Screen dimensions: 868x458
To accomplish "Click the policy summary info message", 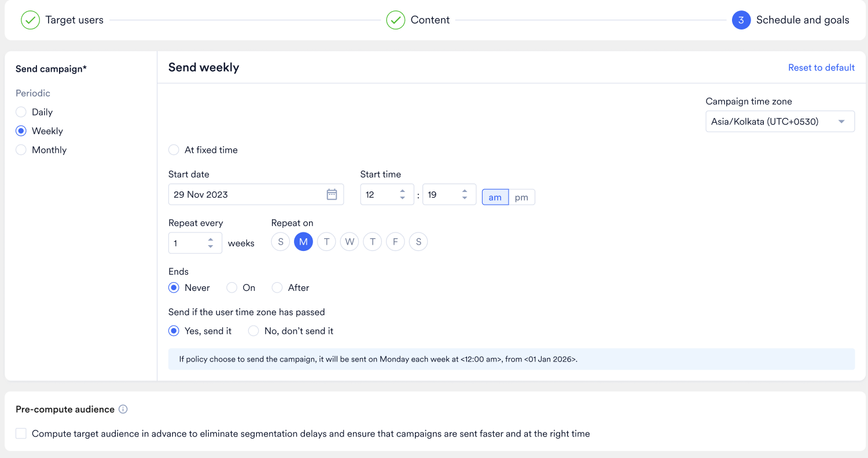I will (512, 359).
